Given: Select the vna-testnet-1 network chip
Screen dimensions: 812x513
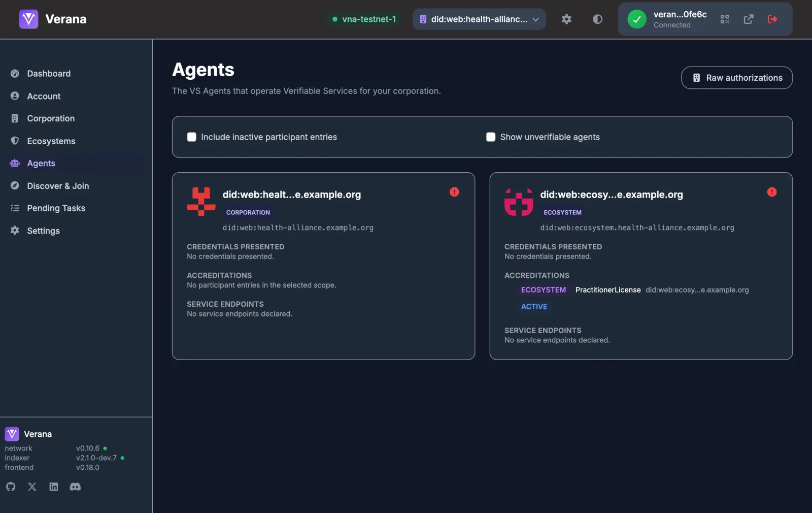Looking at the screenshot, I should 364,19.
